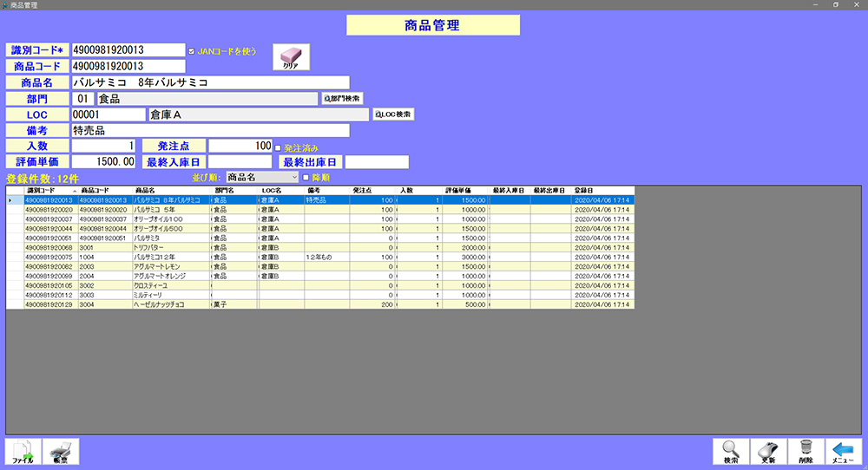
Task: Sort by 発注点 column header
Action: pos(373,190)
